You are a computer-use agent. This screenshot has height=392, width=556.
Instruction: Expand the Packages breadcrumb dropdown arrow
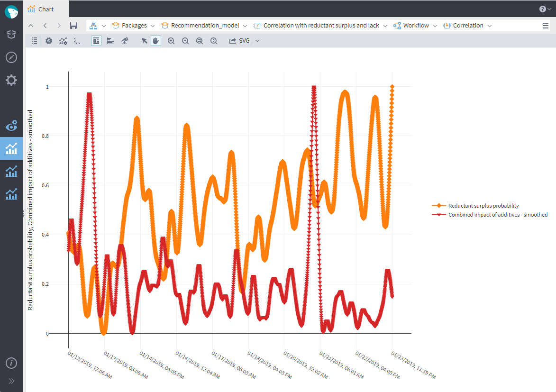[x=153, y=26]
